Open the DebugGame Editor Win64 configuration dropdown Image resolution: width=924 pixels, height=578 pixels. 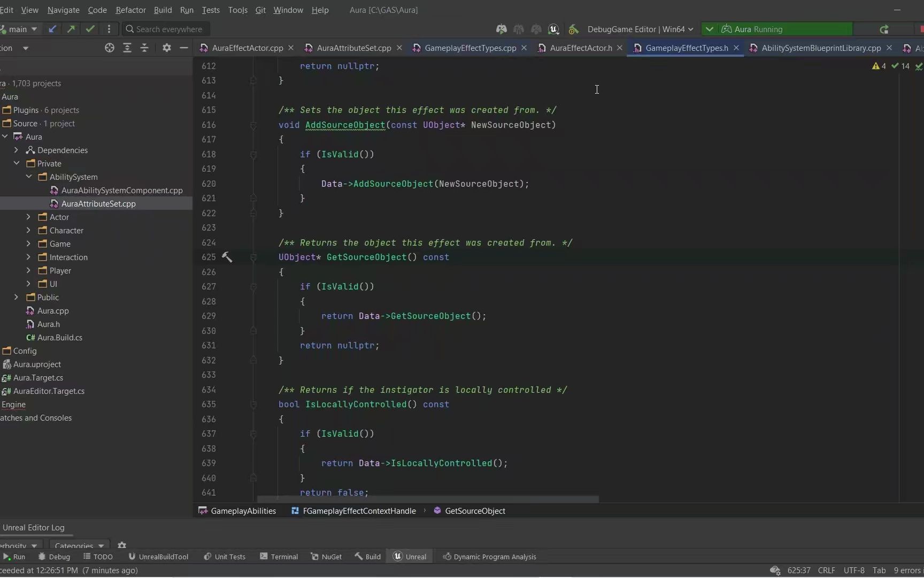tap(640, 29)
